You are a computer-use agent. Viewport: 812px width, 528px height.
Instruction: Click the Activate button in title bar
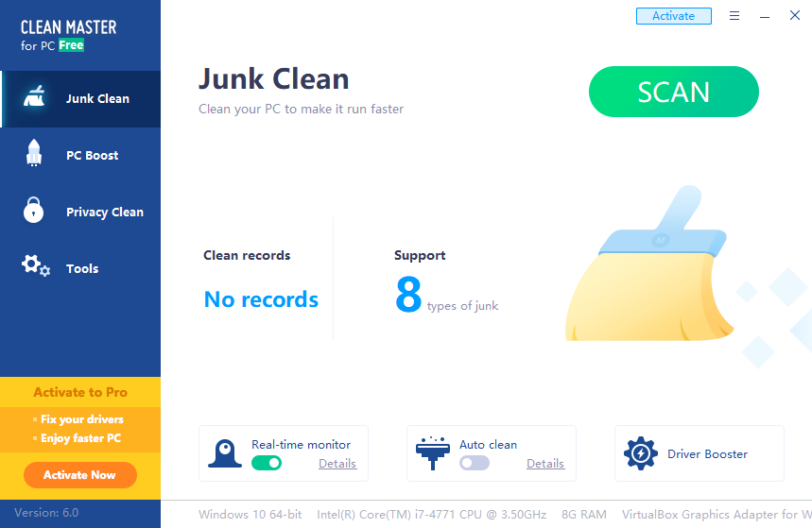click(673, 16)
